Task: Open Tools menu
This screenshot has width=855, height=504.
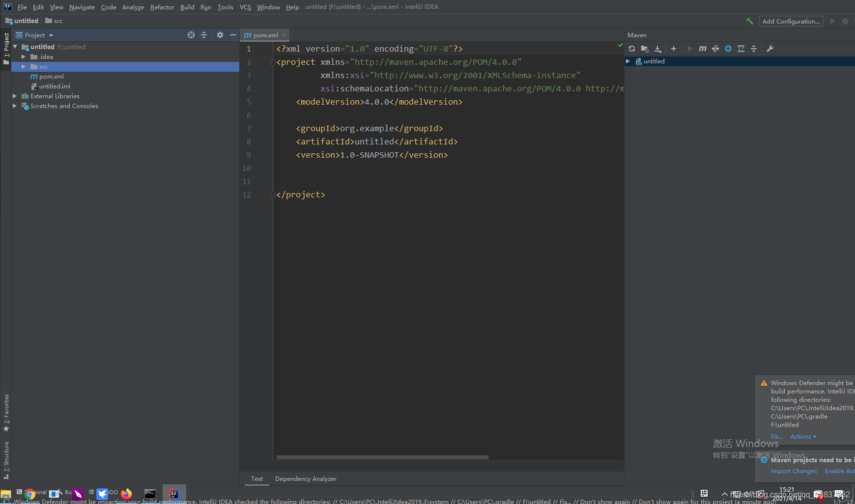Action: tap(226, 7)
